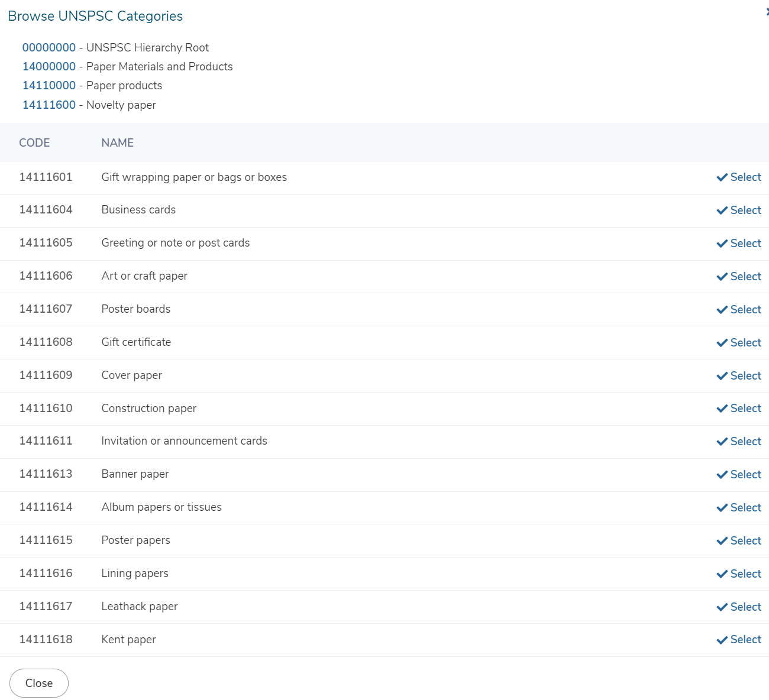
Task: Click the 'Poster boards' name cell
Action: [136, 309]
